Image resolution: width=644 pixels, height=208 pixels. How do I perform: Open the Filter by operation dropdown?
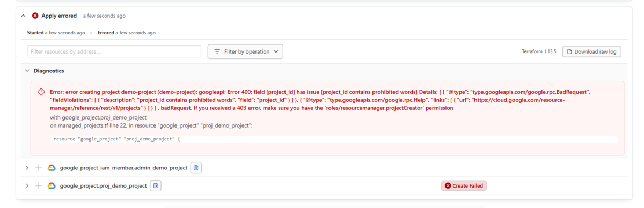pyautogui.click(x=245, y=51)
